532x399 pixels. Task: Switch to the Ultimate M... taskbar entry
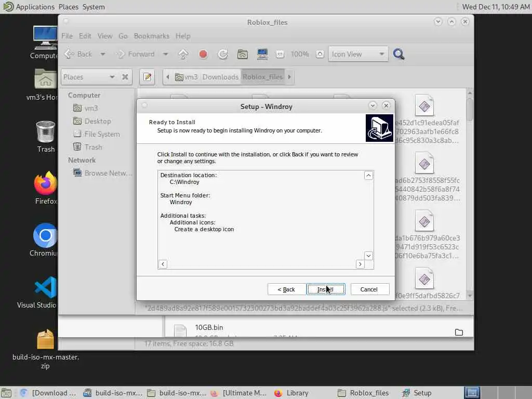click(238, 393)
